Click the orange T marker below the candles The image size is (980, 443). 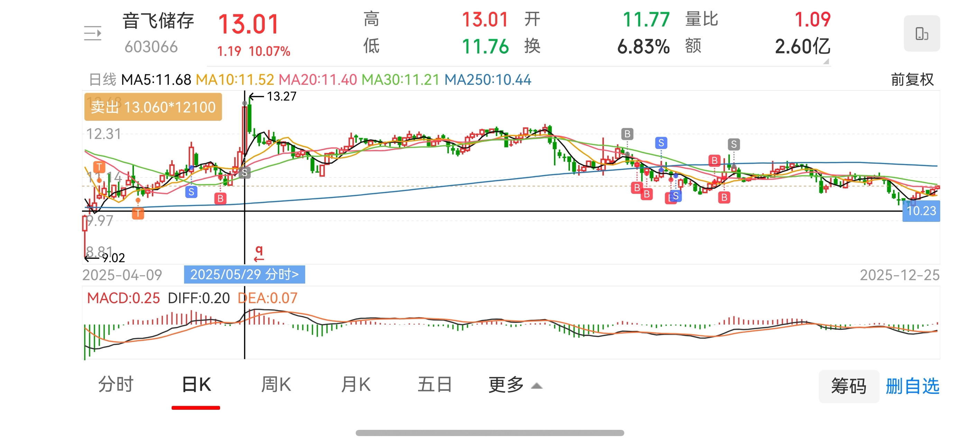(x=138, y=214)
